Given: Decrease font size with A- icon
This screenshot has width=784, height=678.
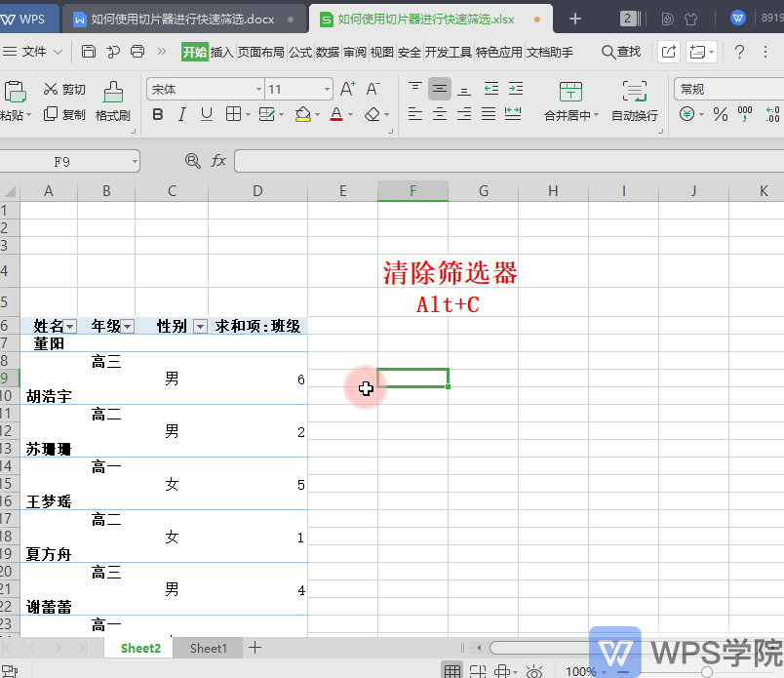Looking at the screenshot, I should click(x=373, y=89).
